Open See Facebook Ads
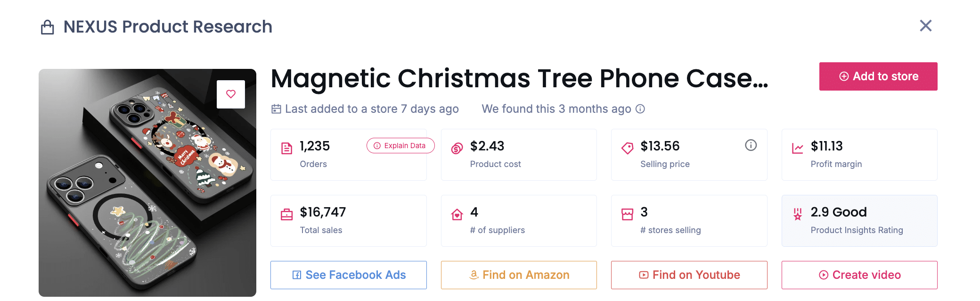Screen dimensions: 980x301 point(348,275)
